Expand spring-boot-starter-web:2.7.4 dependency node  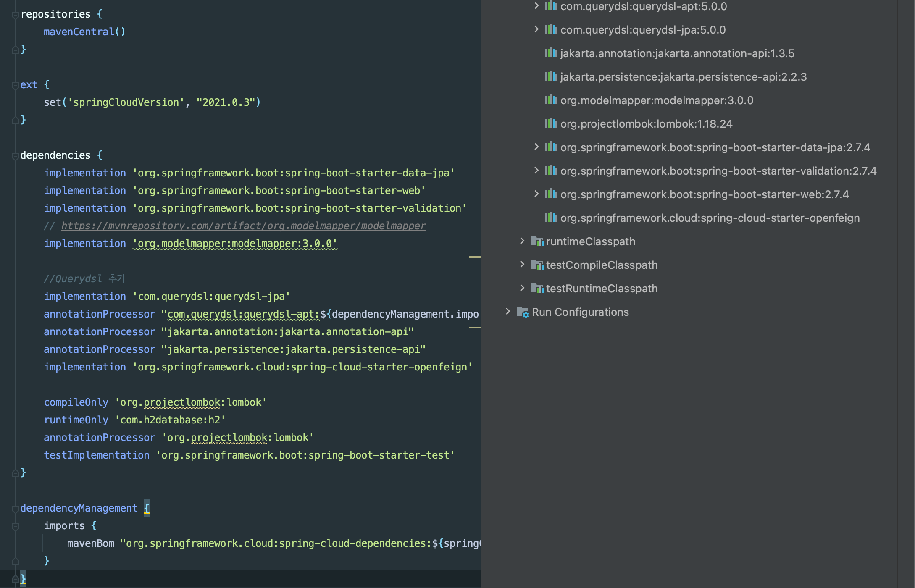tap(536, 194)
